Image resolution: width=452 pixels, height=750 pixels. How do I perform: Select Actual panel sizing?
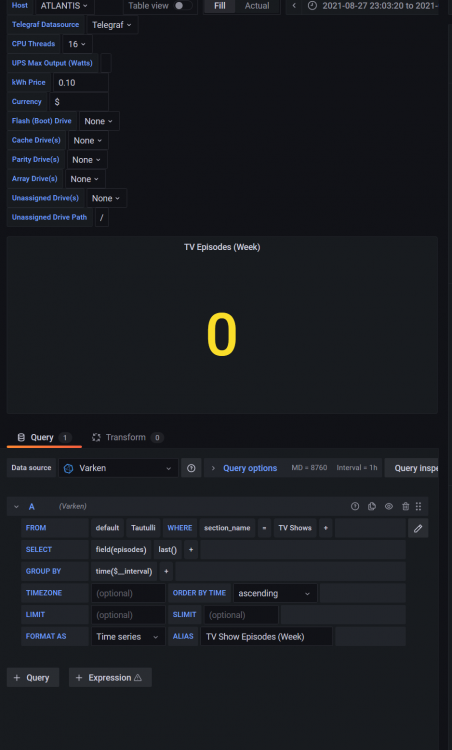(x=257, y=6)
